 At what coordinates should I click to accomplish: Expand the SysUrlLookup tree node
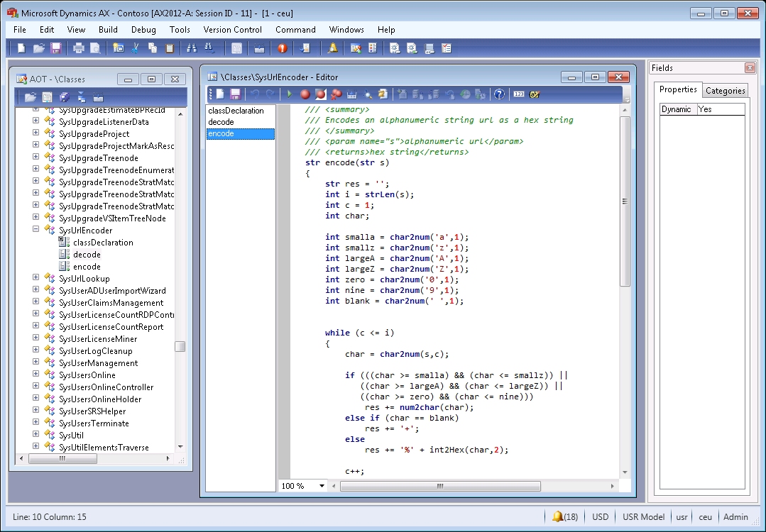point(35,278)
